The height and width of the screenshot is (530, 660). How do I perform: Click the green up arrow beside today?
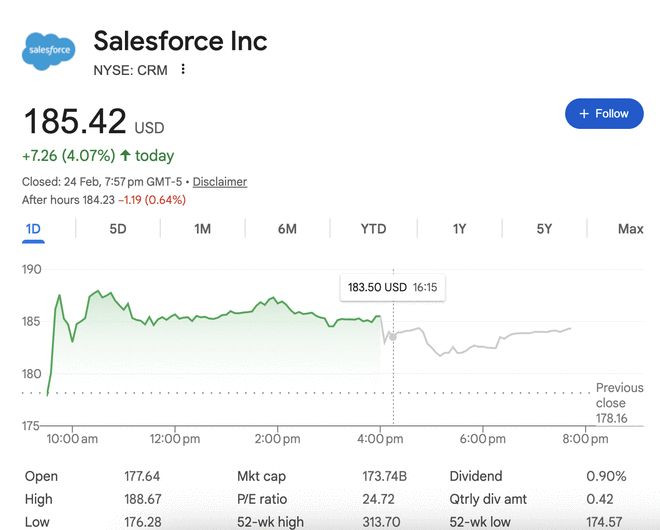point(125,156)
